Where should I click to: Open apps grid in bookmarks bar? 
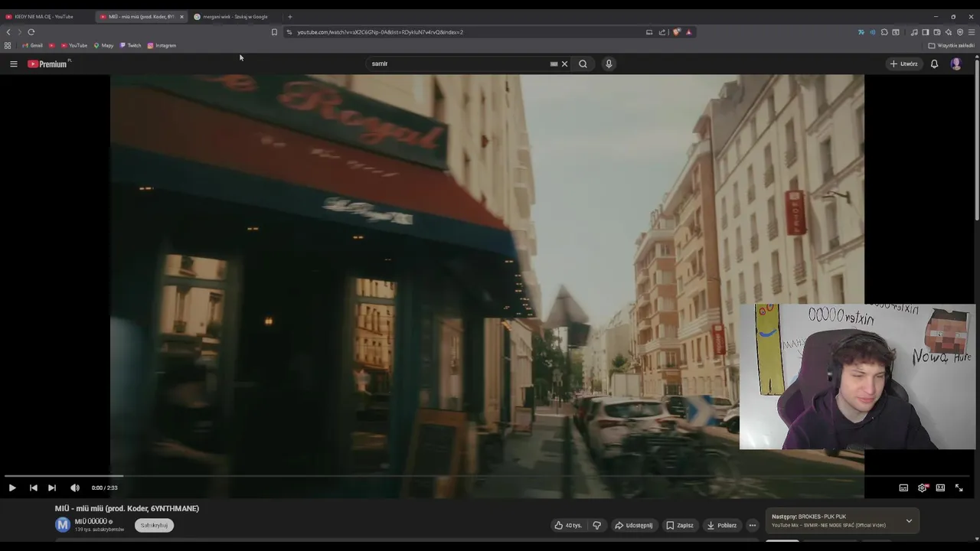tap(8, 45)
